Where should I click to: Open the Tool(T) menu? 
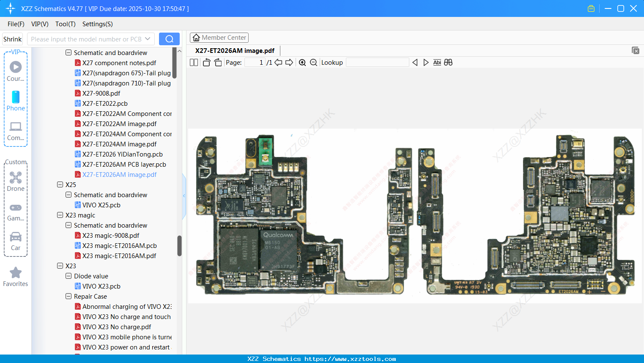[66, 24]
